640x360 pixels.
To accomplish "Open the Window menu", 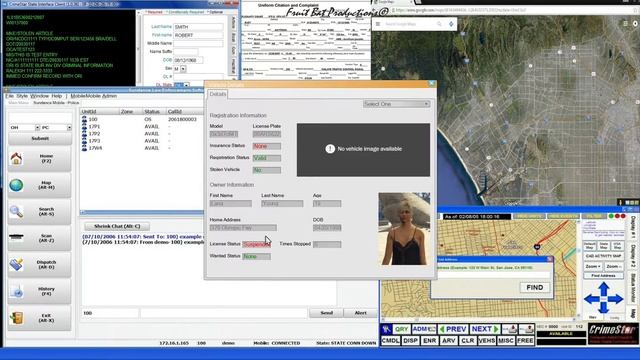I will 40,96.
